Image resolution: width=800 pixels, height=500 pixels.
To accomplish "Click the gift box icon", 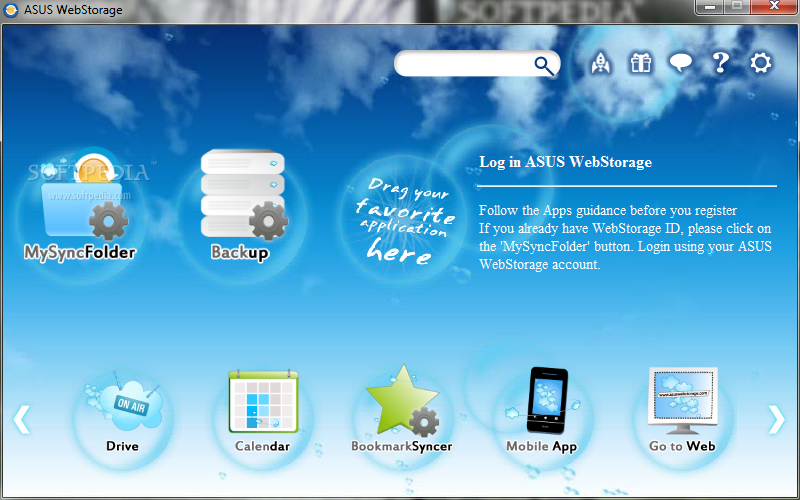I will pyautogui.click(x=641, y=63).
